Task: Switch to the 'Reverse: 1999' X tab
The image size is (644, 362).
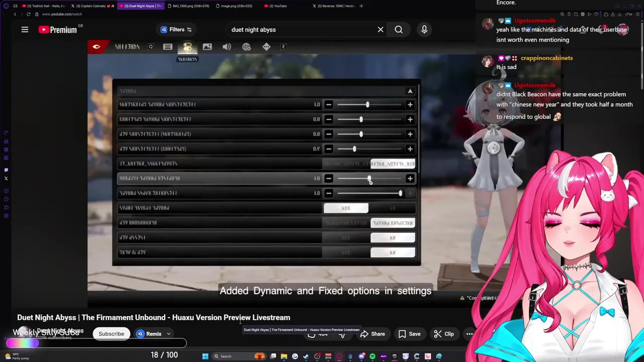Action: point(334,6)
